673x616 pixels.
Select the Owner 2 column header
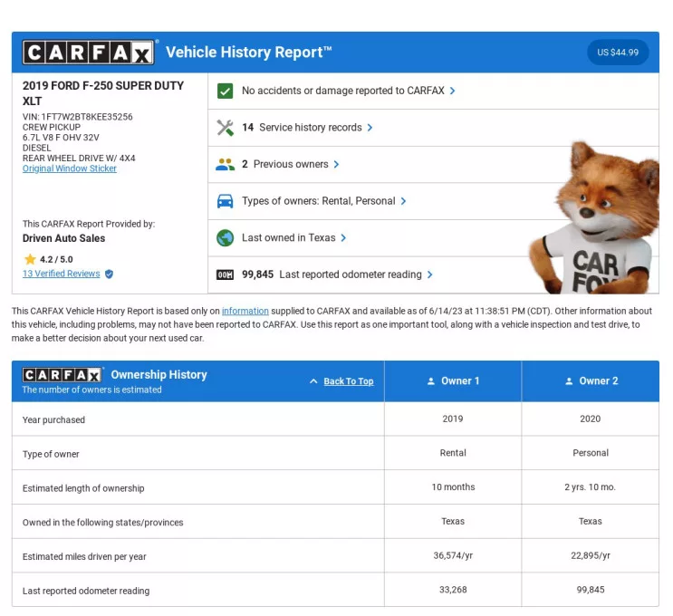pyautogui.click(x=591, y=381)
